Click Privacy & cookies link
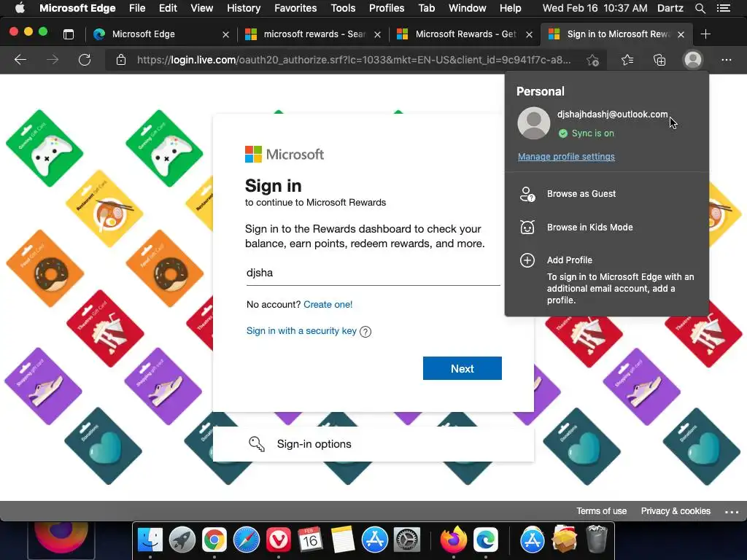 (676, 511)
